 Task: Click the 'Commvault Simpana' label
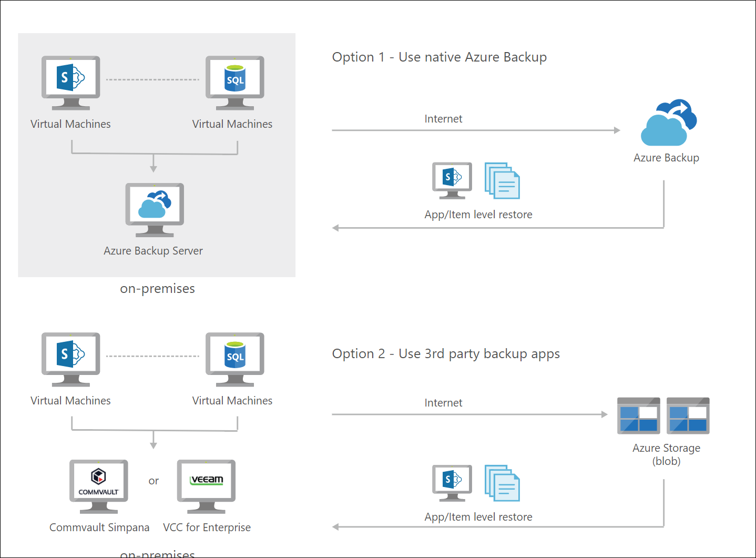click(99, 527)
